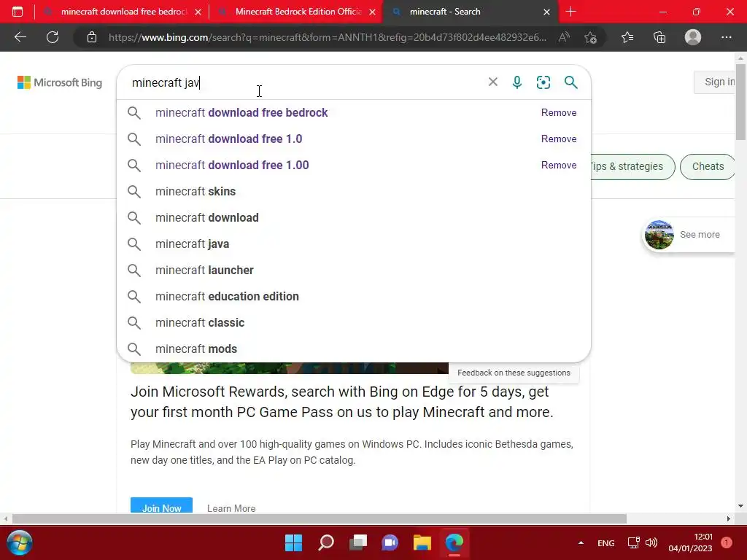Screen dimensions: 747x560
Task: Click Read aloud icon in address bar
Action: (564, 37)
